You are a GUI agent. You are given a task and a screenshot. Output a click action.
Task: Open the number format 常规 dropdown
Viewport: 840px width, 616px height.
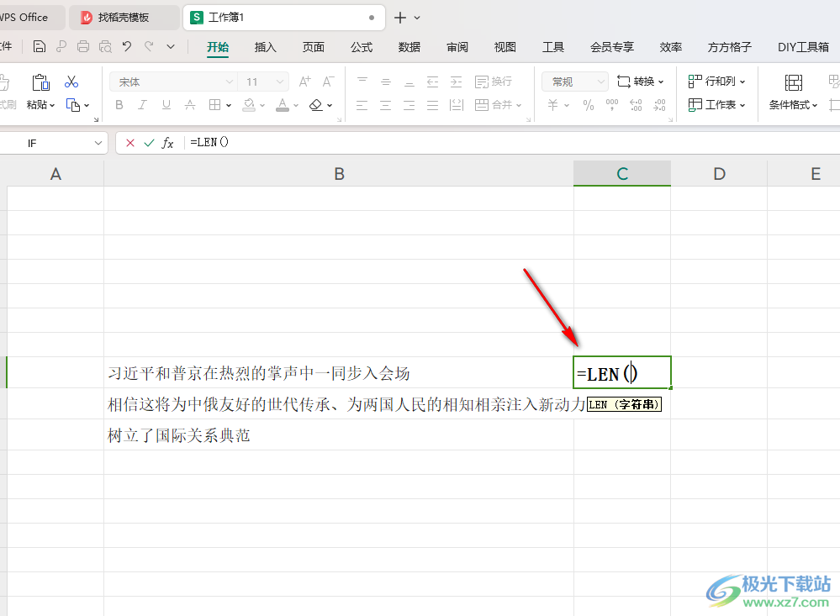(600, 82)
